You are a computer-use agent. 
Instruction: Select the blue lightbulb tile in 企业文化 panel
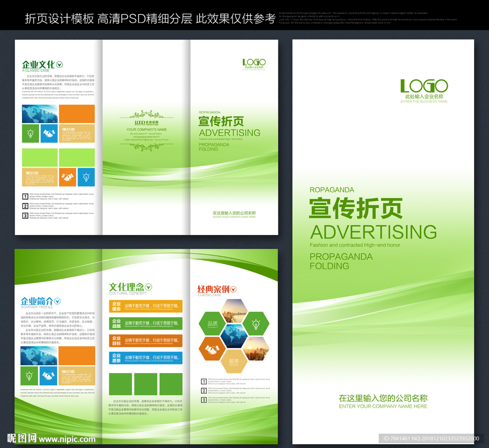click(86, 177)
